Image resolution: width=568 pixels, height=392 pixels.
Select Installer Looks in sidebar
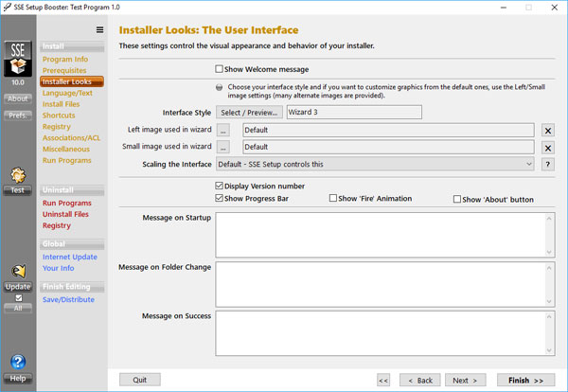click(72, 81)
